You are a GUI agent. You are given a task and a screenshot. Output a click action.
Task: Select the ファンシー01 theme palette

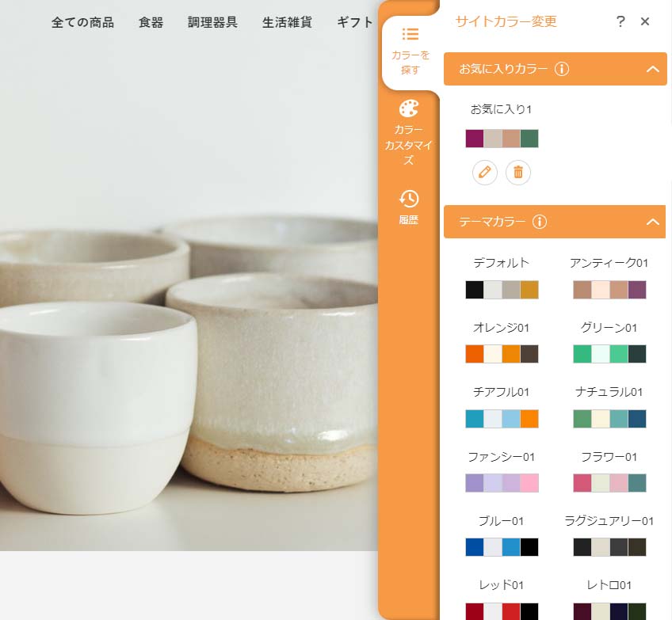click(502, 483)
